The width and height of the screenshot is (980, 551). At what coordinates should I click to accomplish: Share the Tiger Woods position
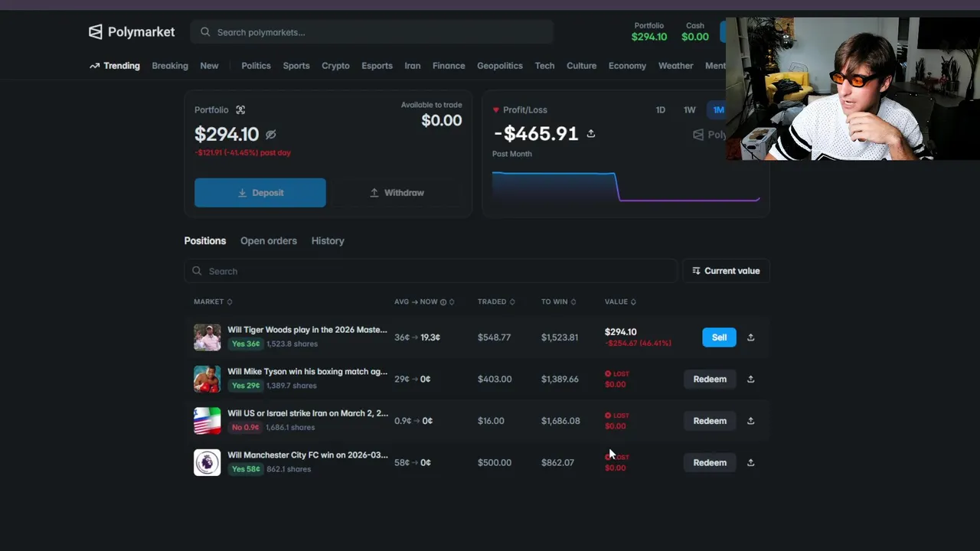coord(750,337)
